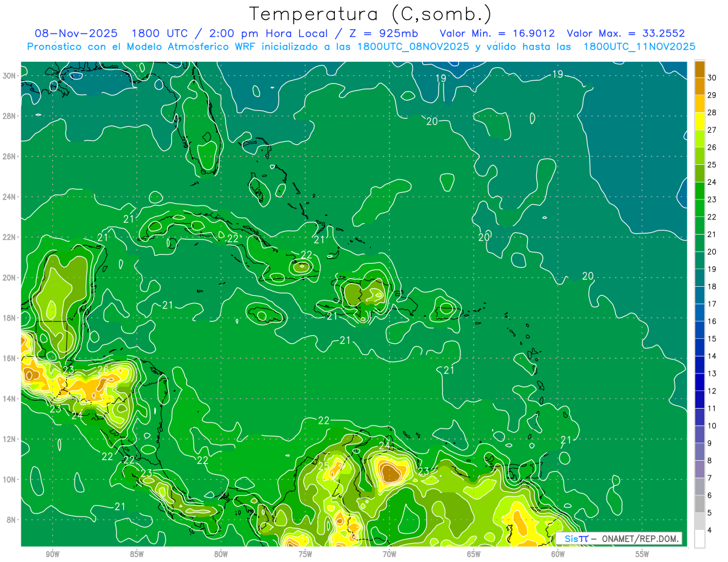The height and width of the screenshot is (562, 728).
Task: Click the 55W longitude axis label
Action: click(642, 554)
